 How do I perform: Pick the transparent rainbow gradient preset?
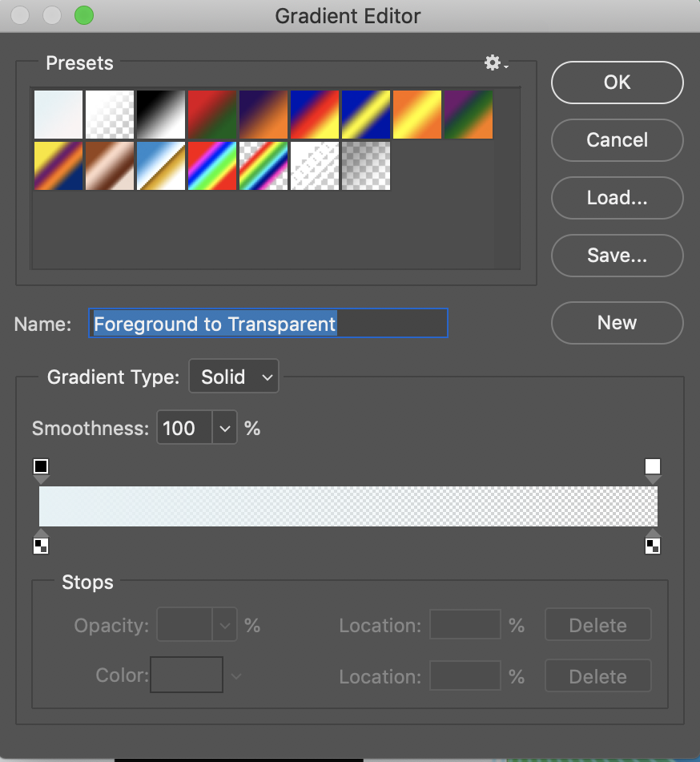click(x=264, y=166)
